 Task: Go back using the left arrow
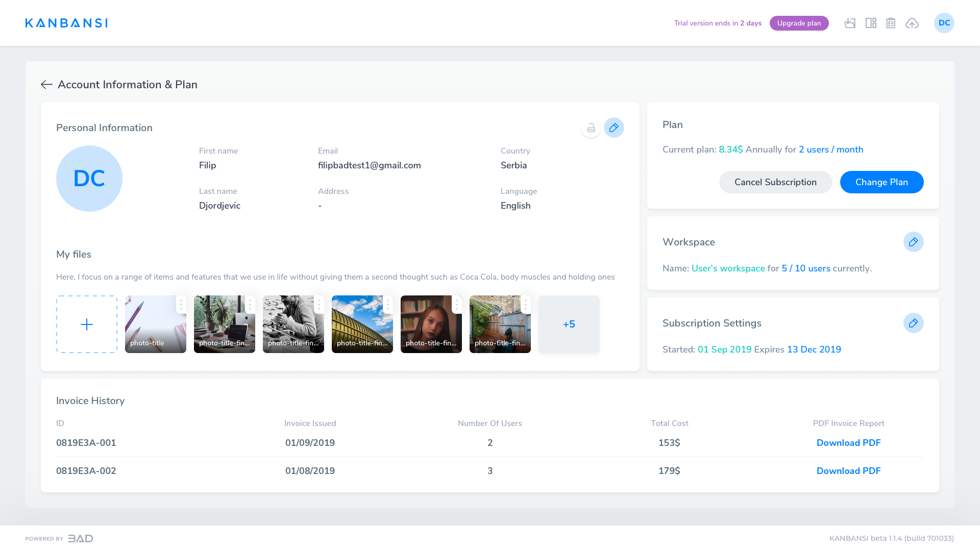pos(46,85)
